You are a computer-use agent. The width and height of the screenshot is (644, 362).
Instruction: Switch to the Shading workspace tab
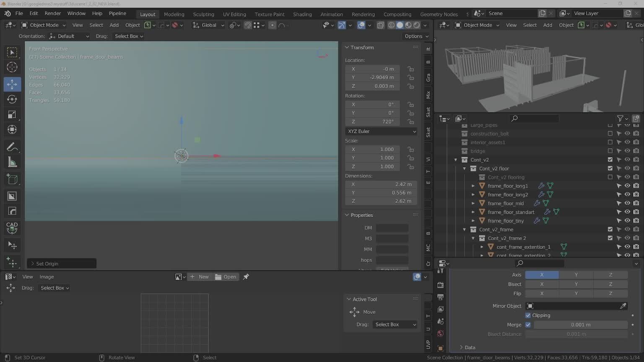(302, 14)
